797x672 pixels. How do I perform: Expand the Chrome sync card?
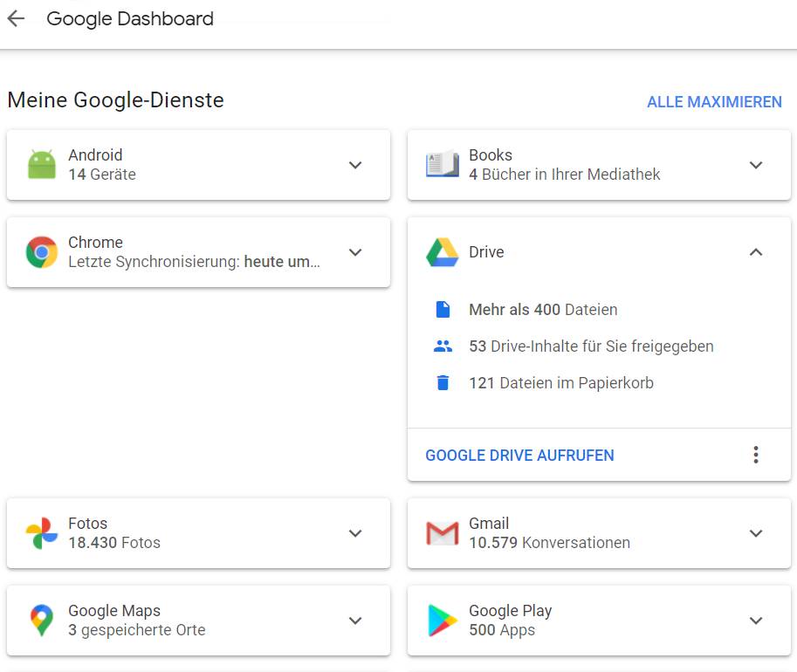pyautogui.click(x=355, y=252)
